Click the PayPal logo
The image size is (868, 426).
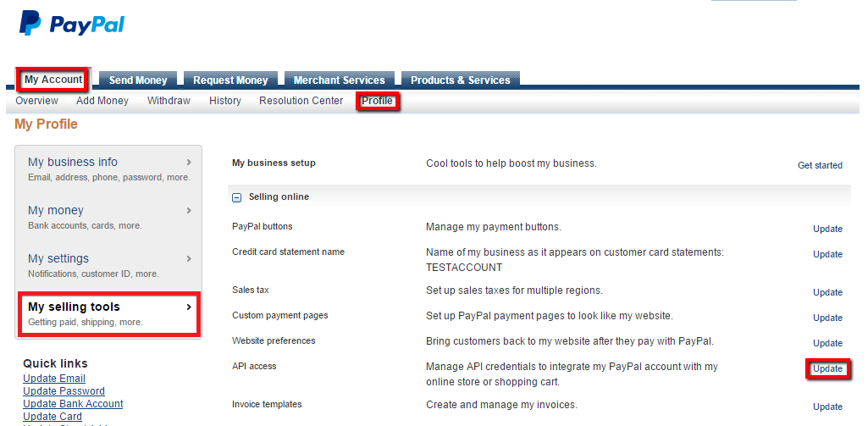coord(72,24)
